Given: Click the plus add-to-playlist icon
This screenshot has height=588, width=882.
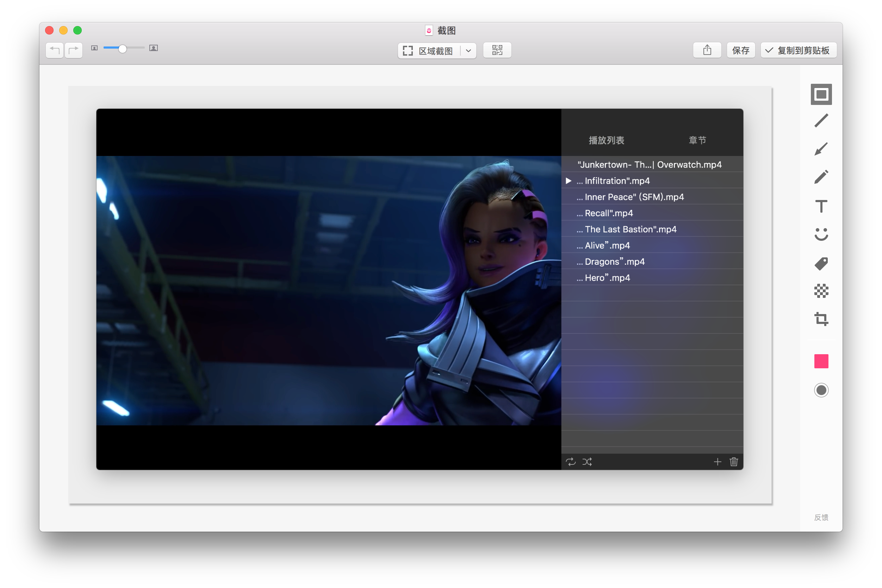Looking at the screenshot, I should coord(717,462).
